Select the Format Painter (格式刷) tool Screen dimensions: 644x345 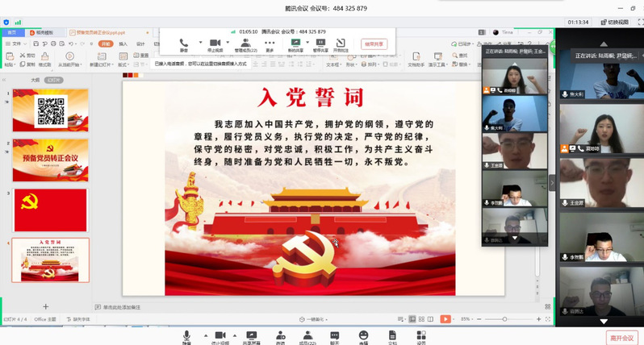point(44,60)
